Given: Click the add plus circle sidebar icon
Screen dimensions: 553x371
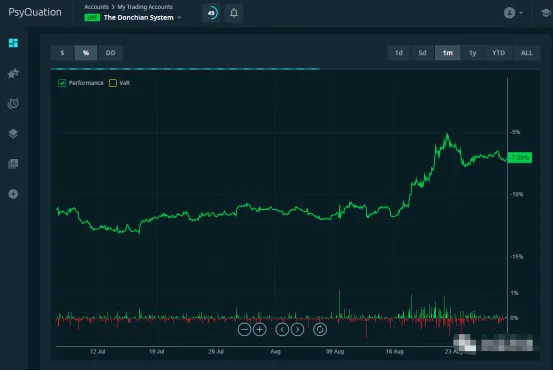Looking at the screenshot, I should point(13,194).
